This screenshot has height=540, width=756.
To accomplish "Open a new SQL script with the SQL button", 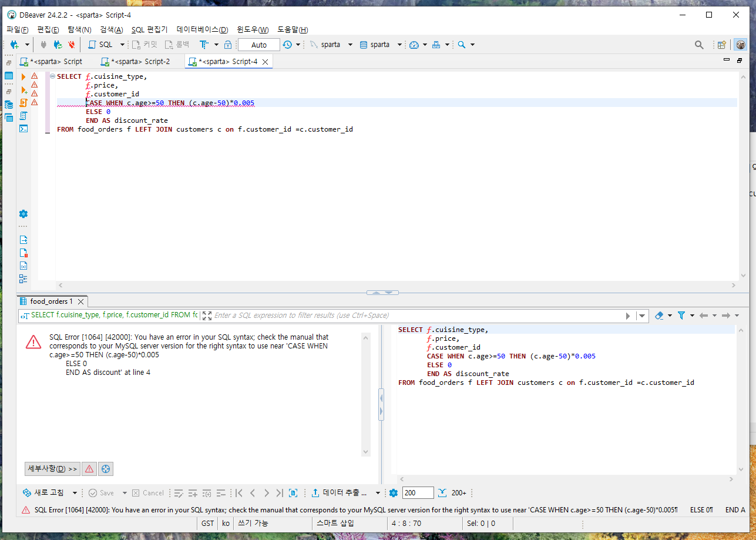I will (x=100, y=45).
